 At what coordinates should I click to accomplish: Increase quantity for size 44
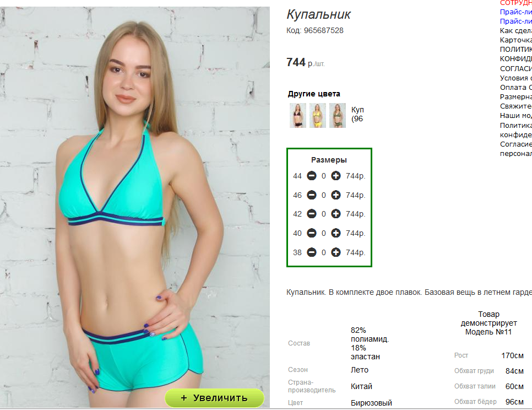[x=336, y=176]
